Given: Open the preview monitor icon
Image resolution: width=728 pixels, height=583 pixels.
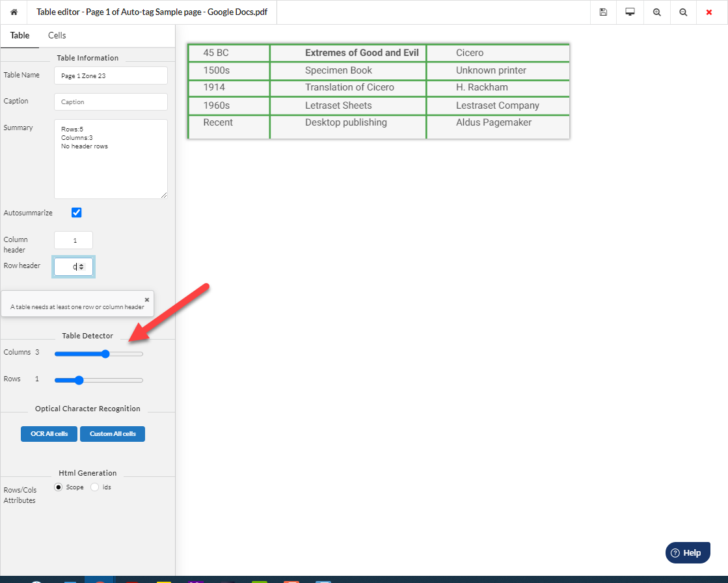Looking at the screenshot, I should point(629,12).
